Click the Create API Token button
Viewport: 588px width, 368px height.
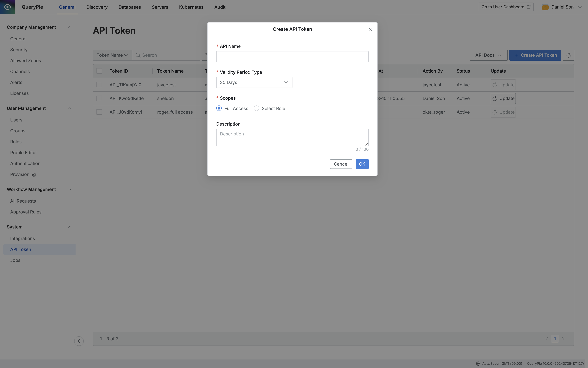point(535,55)
